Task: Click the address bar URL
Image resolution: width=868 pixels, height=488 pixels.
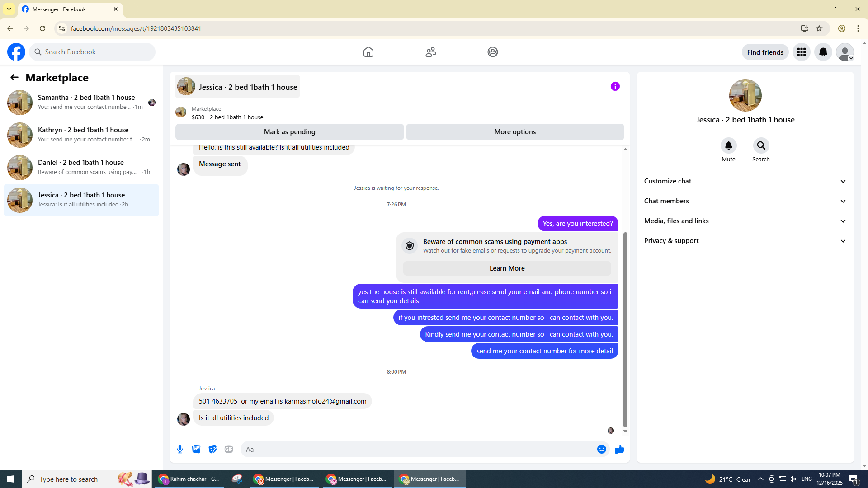Action: pyautogui.click(x=136, y=28)
